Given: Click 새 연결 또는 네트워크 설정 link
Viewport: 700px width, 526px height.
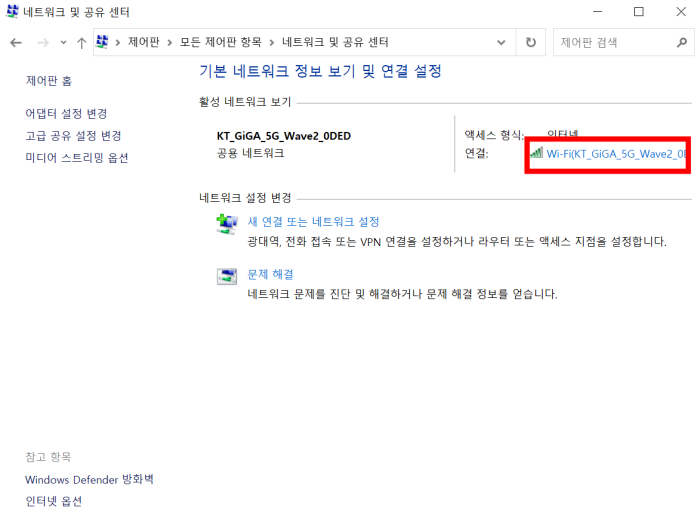Looking at the screenshot, I should click(313, 221).
